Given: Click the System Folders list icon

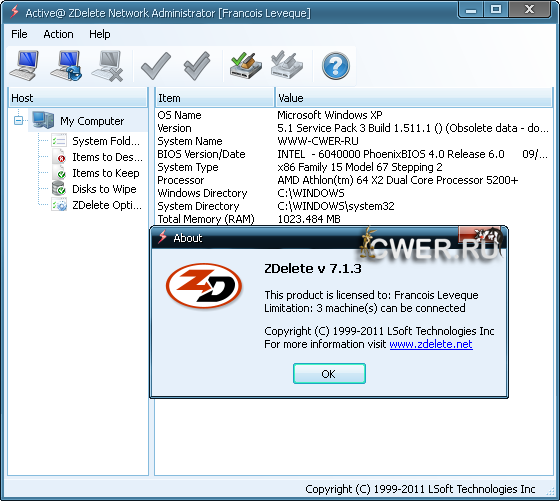Looking at the screenshot, I should [59, 141].
